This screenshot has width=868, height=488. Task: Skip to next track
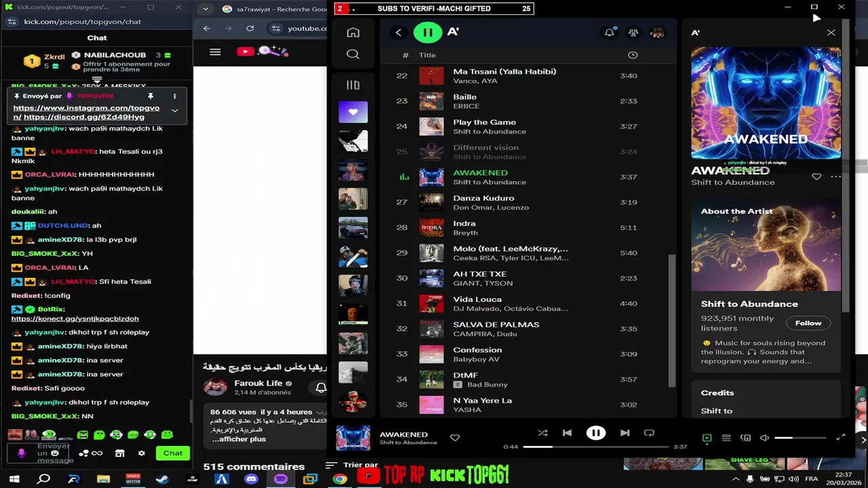tap(625, 433)
